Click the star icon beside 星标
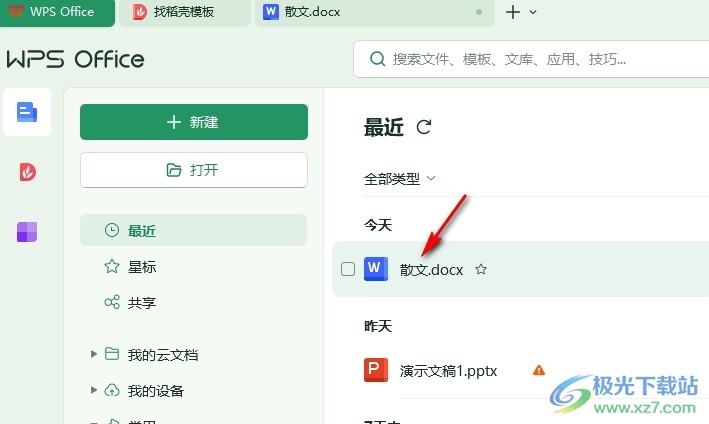The image size is (709, 424). tap(112, 266)
